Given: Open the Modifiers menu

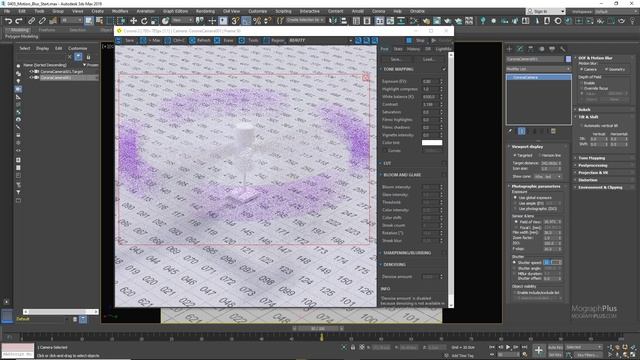Looking at the screenshot, I should click(x=120, y=11).
